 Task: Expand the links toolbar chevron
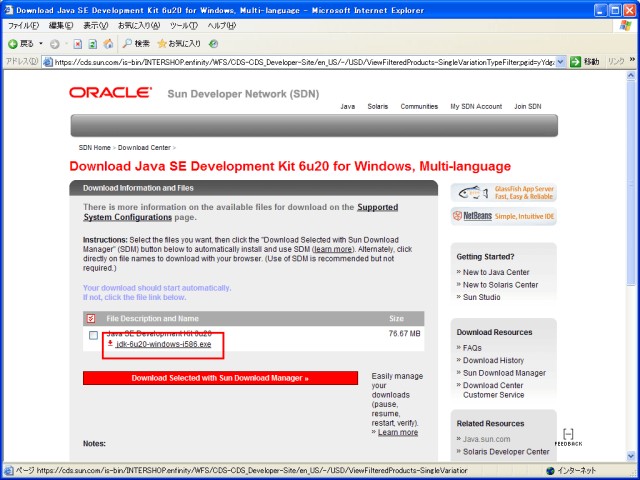click(632, 60)
